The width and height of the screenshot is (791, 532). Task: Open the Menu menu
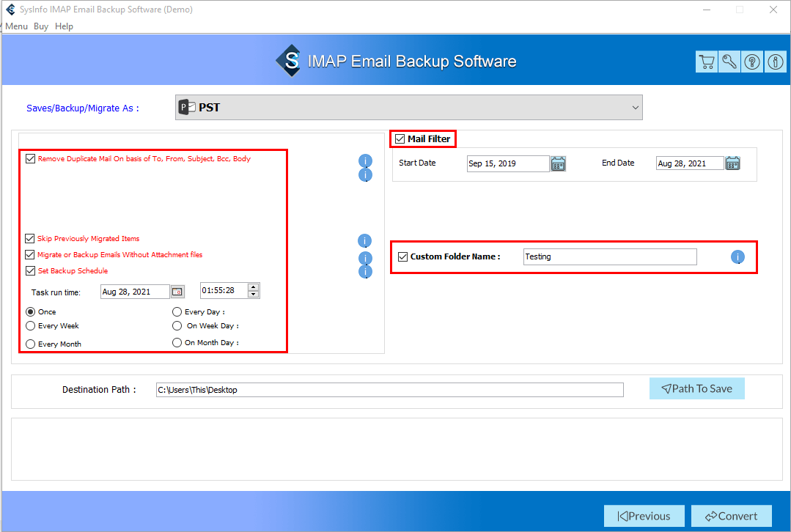(16, 26)
